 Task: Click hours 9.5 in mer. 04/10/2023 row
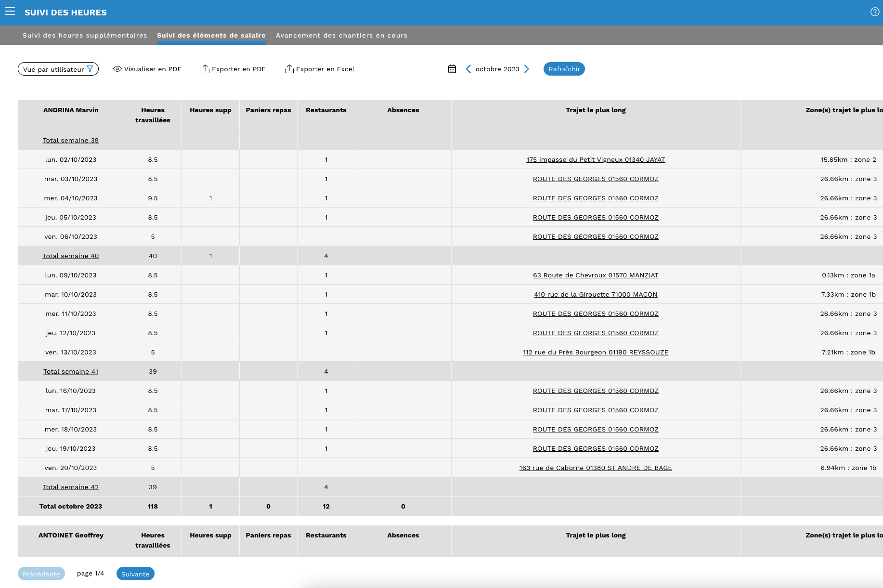tap(153, 198)
